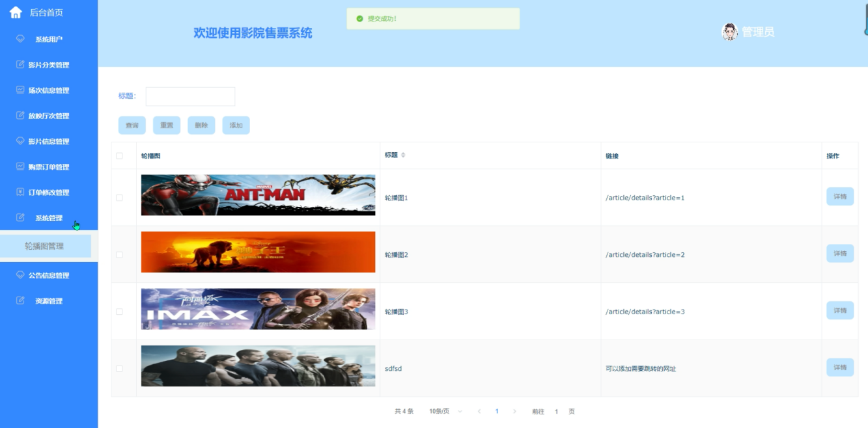
Task: Click the chart icon beside 场次信息管理
Action: [20, 90]
